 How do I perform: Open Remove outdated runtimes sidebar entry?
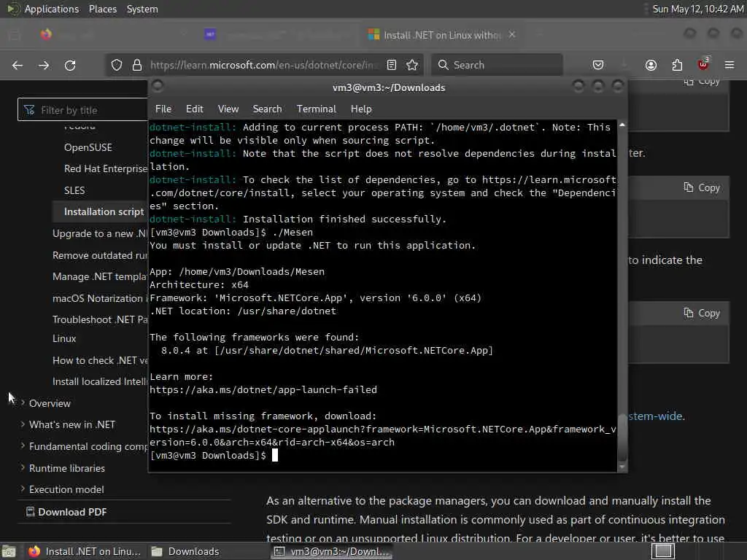pos(100,255)
